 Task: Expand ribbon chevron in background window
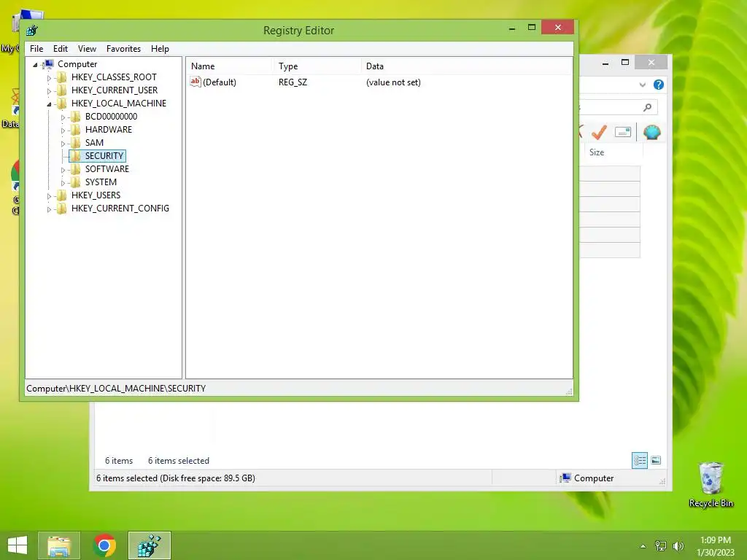click(x=642, y=85)
